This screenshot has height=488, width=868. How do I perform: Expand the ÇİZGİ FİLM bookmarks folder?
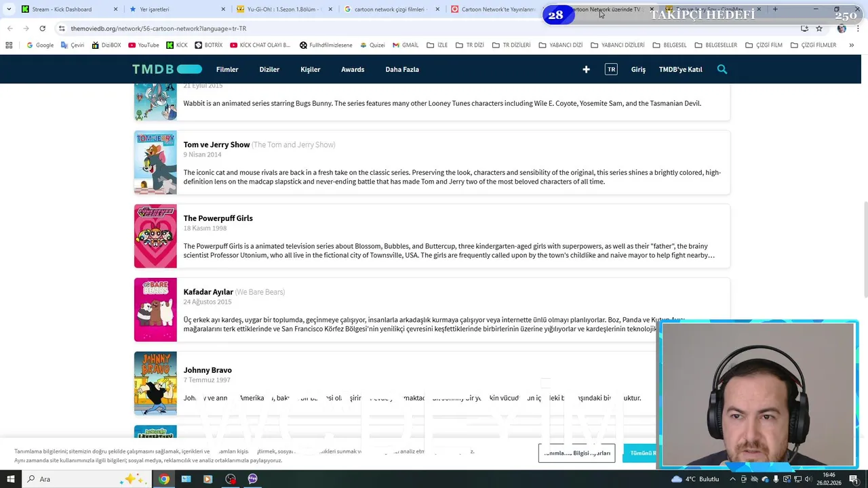point(763,45)
